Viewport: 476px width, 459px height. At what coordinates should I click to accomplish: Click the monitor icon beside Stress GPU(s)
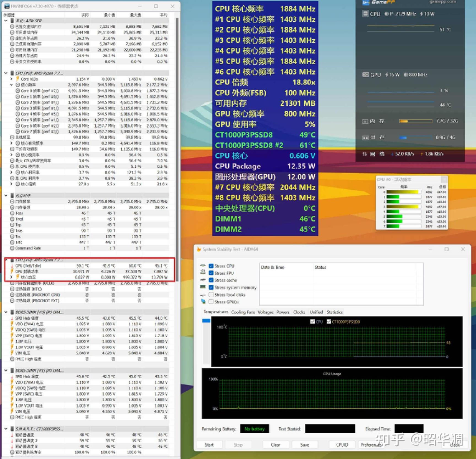tap(203, 302)
